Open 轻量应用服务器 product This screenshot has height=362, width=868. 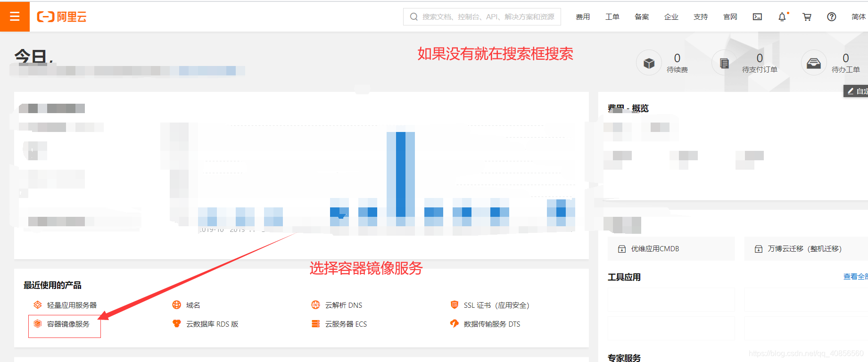coord(72,305)
